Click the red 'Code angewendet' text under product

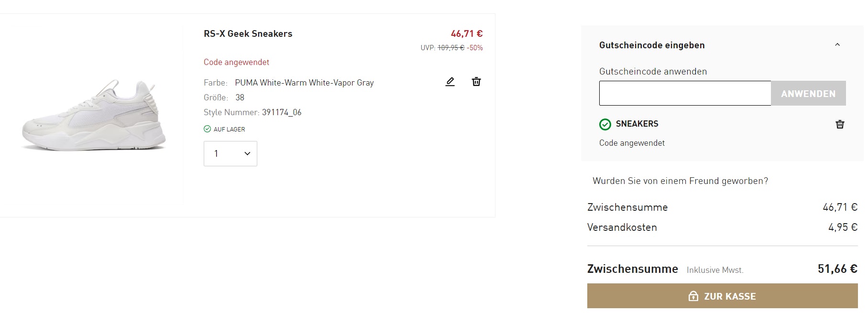236,62
